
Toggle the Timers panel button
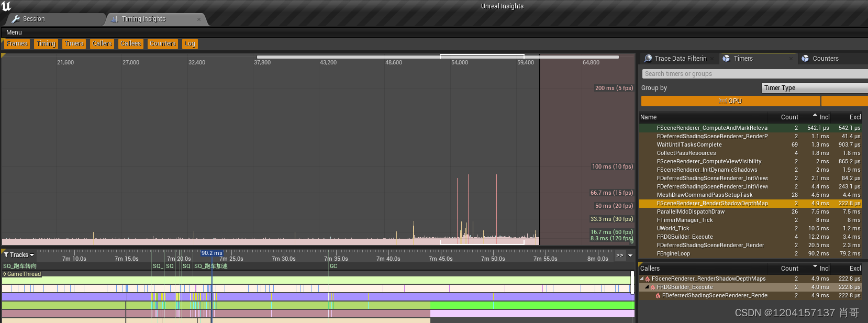[x=74, y=44]
